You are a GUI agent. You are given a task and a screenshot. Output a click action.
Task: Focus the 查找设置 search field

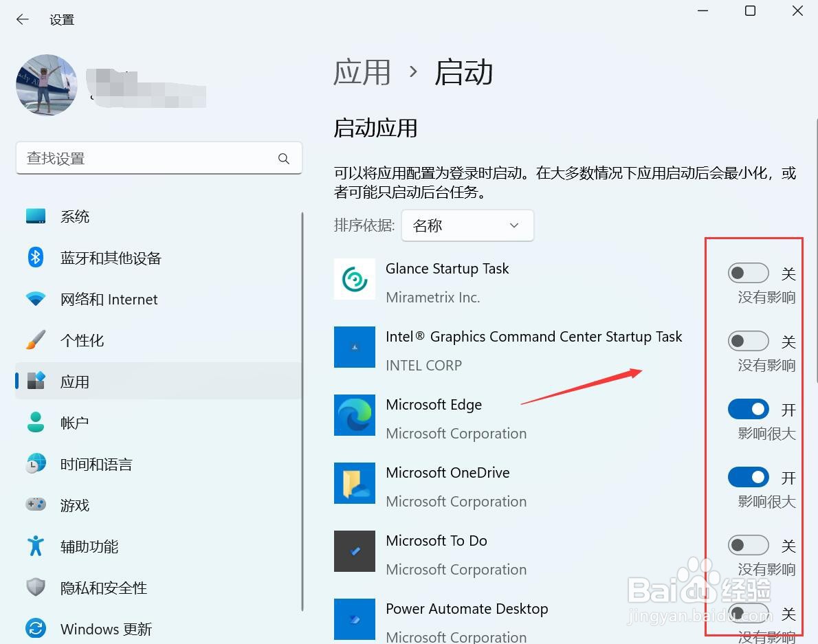[159, 158]
